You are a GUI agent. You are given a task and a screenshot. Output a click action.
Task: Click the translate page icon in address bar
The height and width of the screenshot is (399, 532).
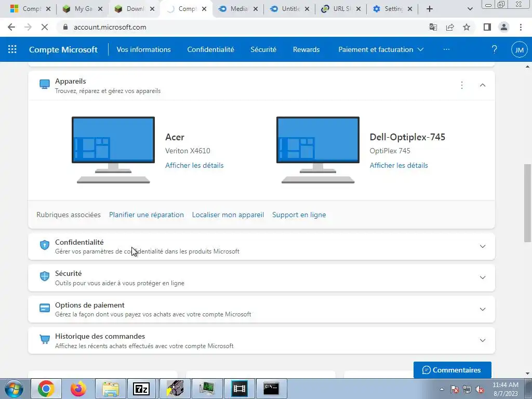[x=433, y=27]
